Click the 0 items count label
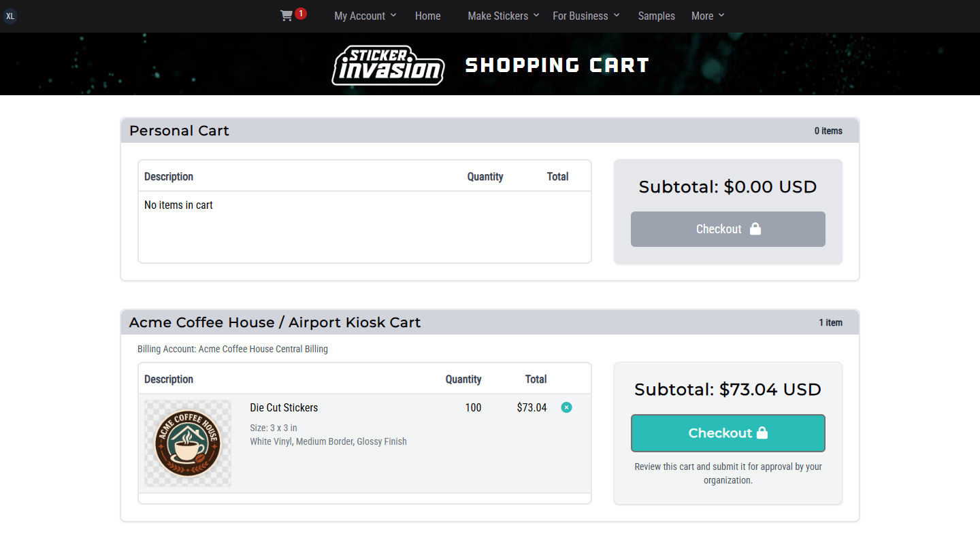Image resolution: width=980 pixels, height=542 pixels. pyautogui.click(x=828, y=131)
